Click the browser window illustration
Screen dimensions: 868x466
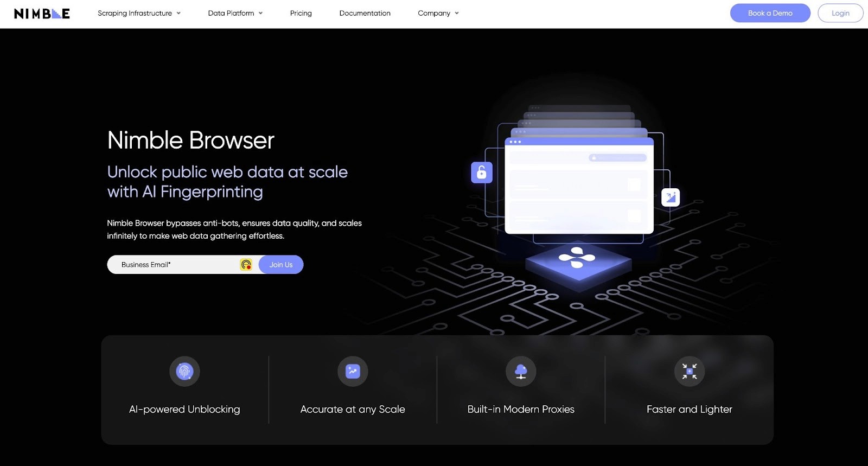click(579, 186)
